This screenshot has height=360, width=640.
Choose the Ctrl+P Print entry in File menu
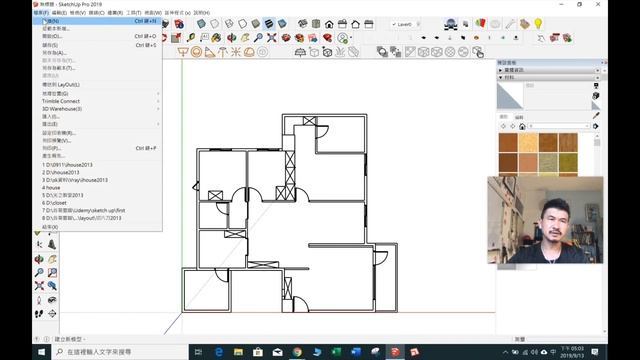[x=98, y=148]
